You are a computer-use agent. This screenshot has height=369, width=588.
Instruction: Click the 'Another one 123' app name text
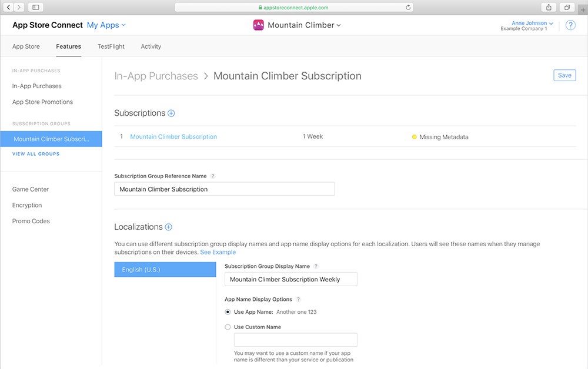pos(296,312)
